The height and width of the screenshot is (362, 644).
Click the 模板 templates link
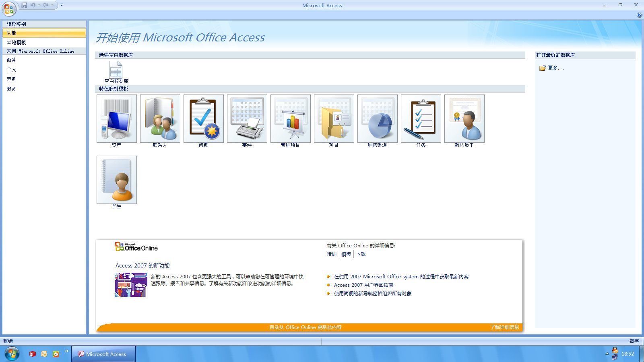(x=346, y=254)
